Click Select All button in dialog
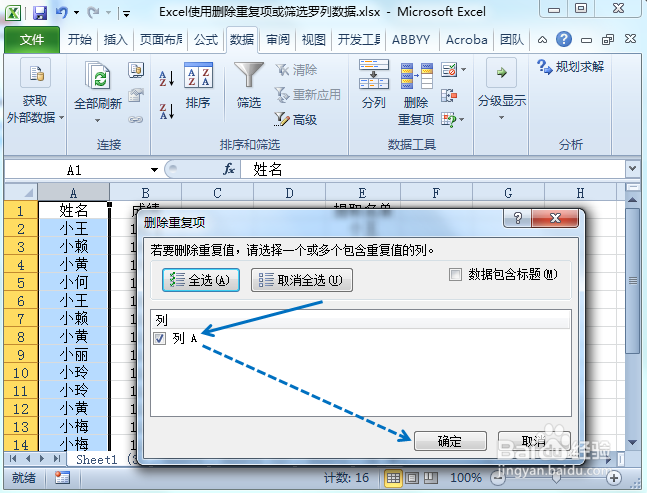647x493 pixels. pyautogui.click(x=201, y=280)
